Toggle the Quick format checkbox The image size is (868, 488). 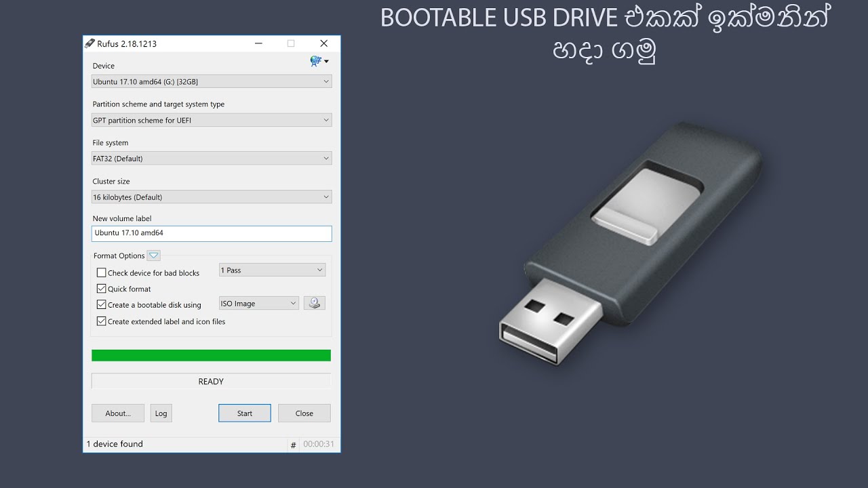102,289
